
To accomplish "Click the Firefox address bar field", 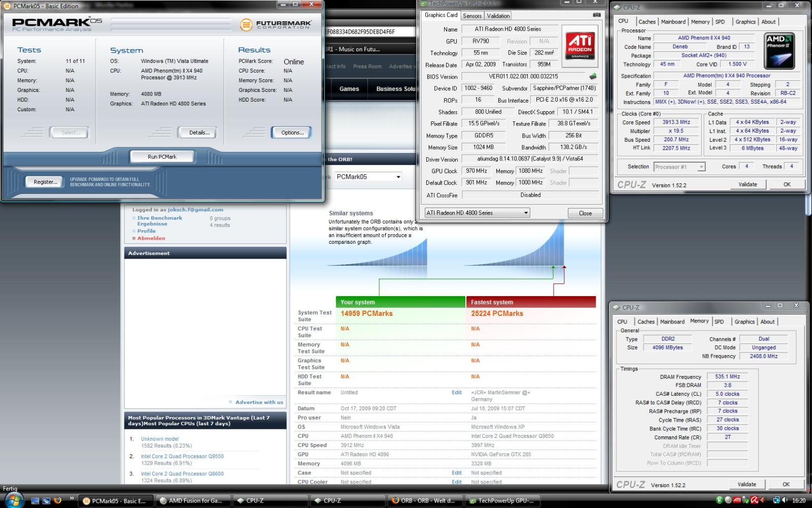I will 369,31.
